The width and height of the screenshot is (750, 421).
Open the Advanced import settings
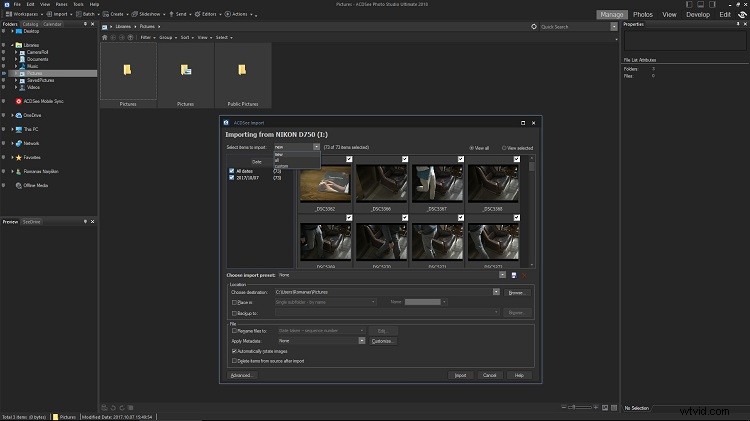tap(241, 375)
